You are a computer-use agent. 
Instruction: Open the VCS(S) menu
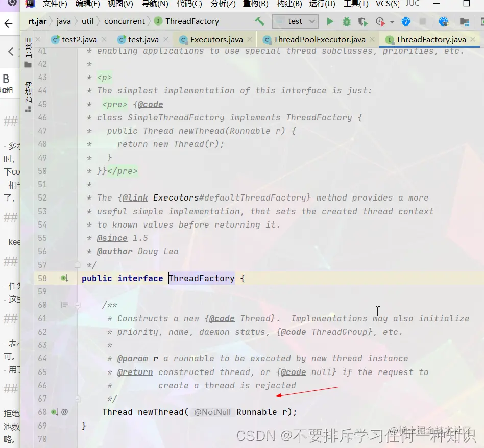[388, 4]
